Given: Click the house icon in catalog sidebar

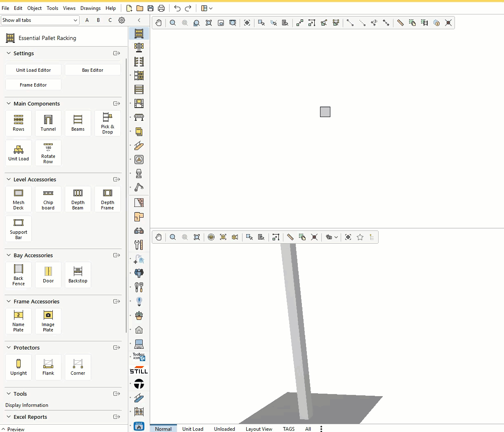Looking at the screenshot, I should [139, 330].
